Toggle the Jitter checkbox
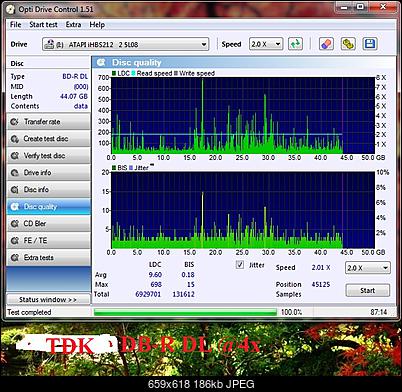 (240, 265)
